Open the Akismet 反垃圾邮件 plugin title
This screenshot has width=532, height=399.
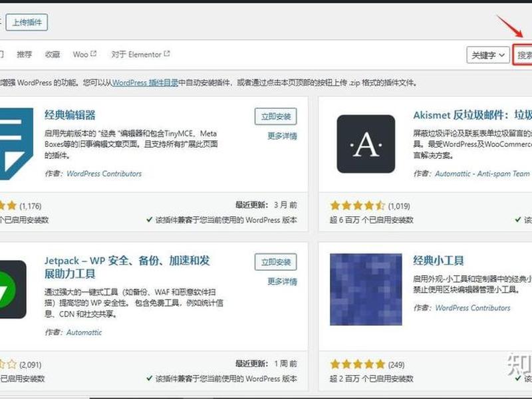point(472,115)
